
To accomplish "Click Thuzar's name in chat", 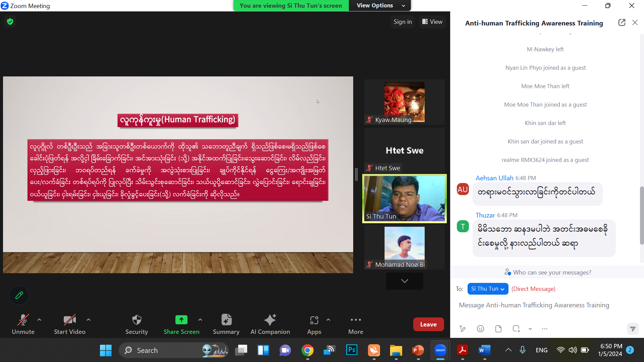I will (485, 215).
